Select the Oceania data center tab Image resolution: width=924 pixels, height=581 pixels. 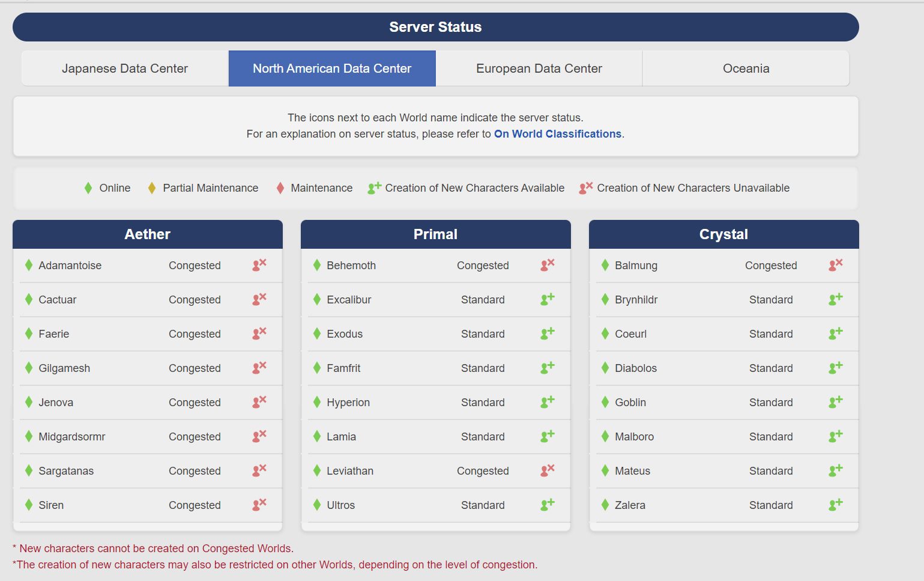point(746,68)
